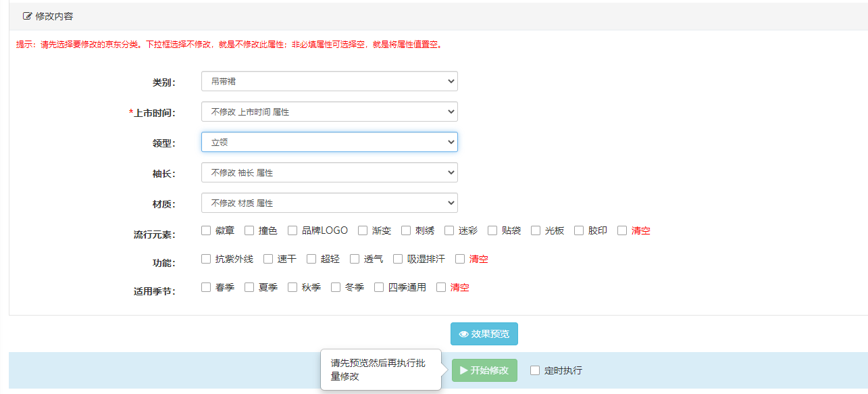Open the 材质 attribute dropdown
868x394 pixels.
(x=329, y=203)
